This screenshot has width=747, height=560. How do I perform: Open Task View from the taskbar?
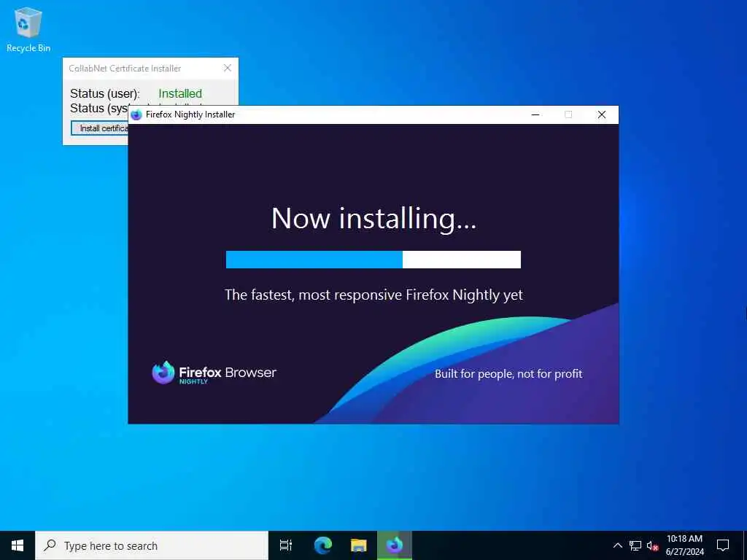[286, 545]
